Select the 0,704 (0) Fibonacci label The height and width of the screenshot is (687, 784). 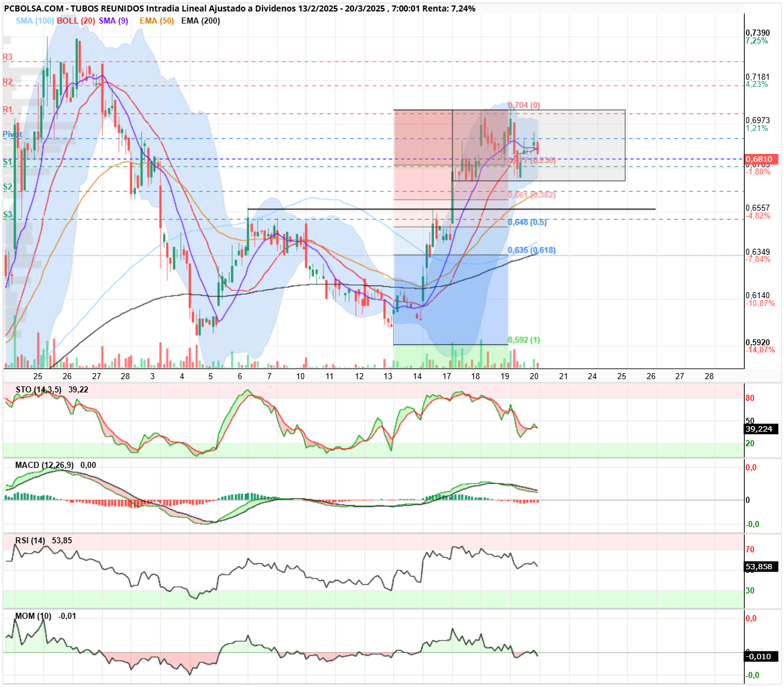coord(524,105)
